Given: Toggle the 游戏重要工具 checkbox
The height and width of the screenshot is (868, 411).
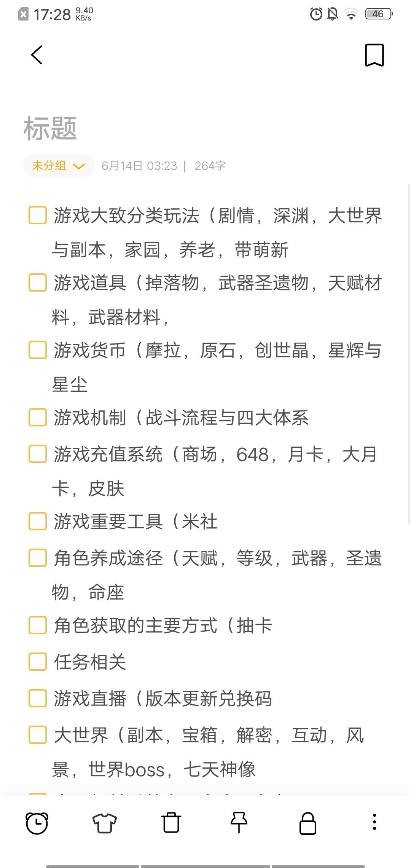Looking at the screenshot, I should (x=38, y=521).
